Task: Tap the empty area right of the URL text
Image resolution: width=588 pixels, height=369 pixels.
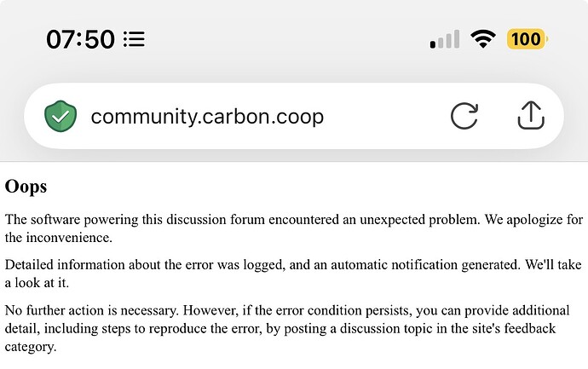Action: (x=386, y=116)
